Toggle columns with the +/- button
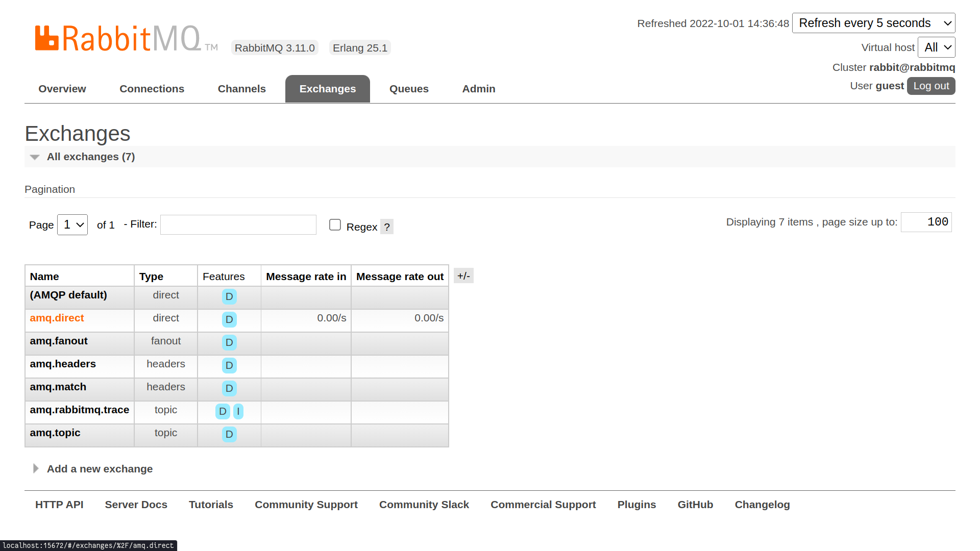 463,276
